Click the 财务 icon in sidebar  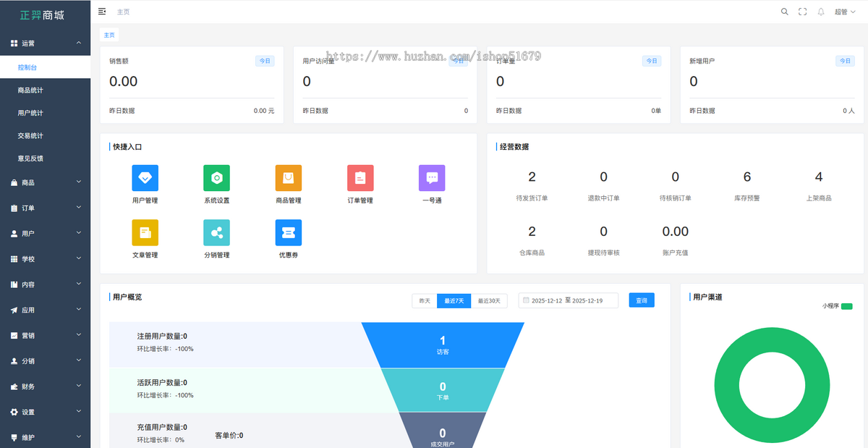pos(14,386)
